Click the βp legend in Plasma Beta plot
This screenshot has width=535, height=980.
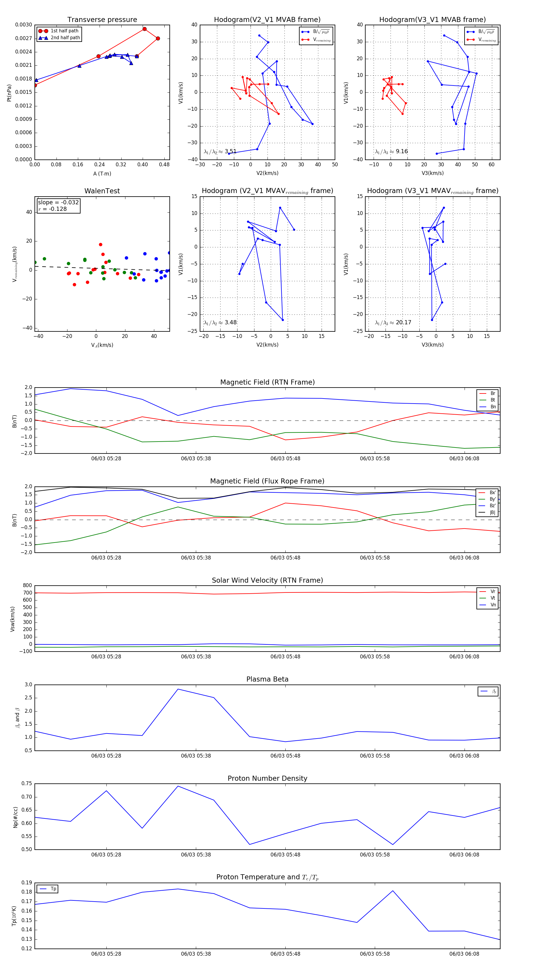pyautogui.click(x=489, y=691)
